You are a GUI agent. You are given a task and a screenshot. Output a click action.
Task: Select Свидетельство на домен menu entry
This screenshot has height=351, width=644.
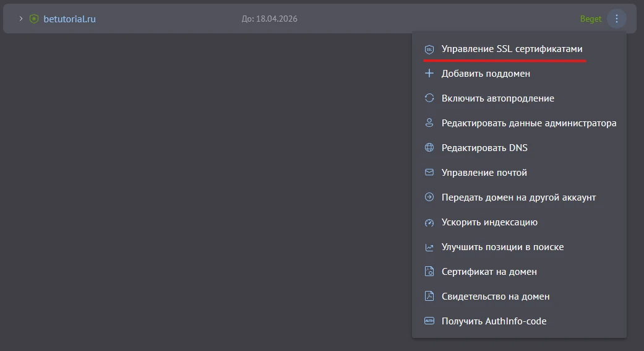[x=496, y=297]
